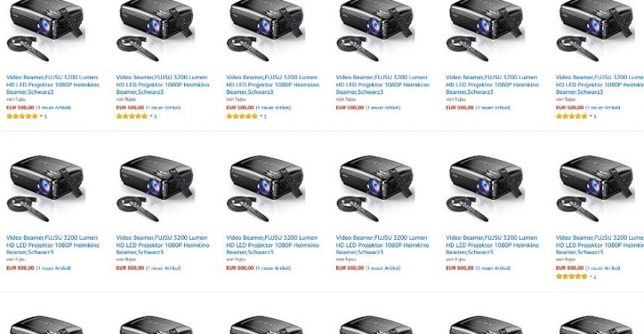
Task: Open third top-row Video Beamer FUJSU title
Action: [x=272, y=84]
